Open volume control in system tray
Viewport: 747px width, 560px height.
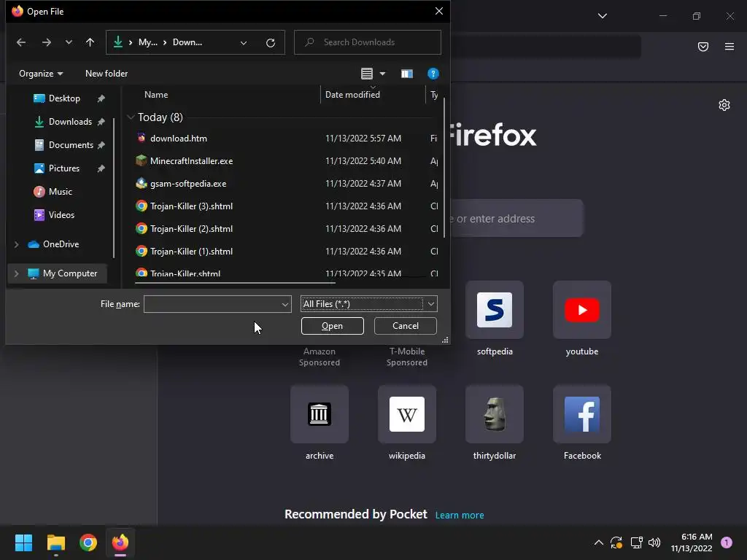654,542
